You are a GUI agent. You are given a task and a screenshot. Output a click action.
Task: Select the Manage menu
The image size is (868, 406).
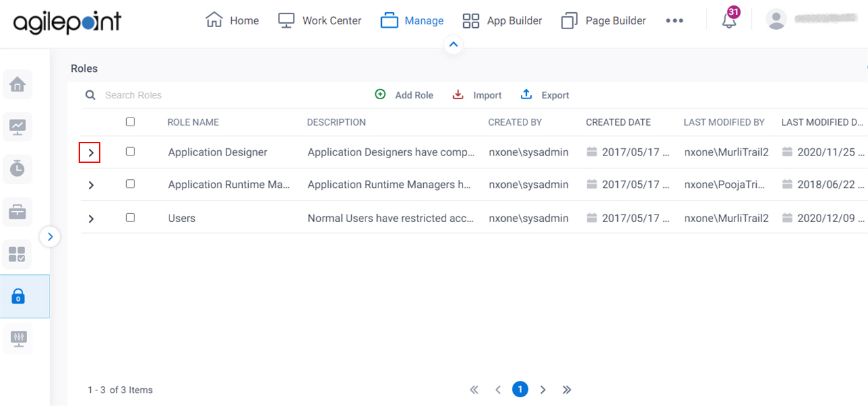tap(412, 20)
